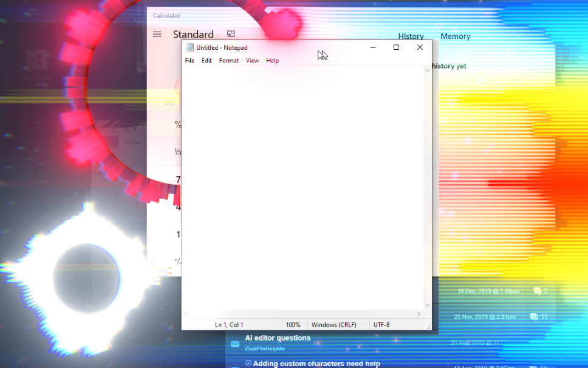The image size is (588, 368).
Task: Open the File menu in Notepad
Action: 190,60
